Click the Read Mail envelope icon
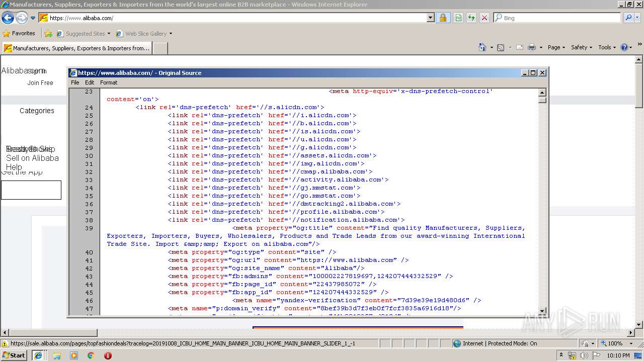This screenshot has width=644, height=362. [x=520, y=47]
